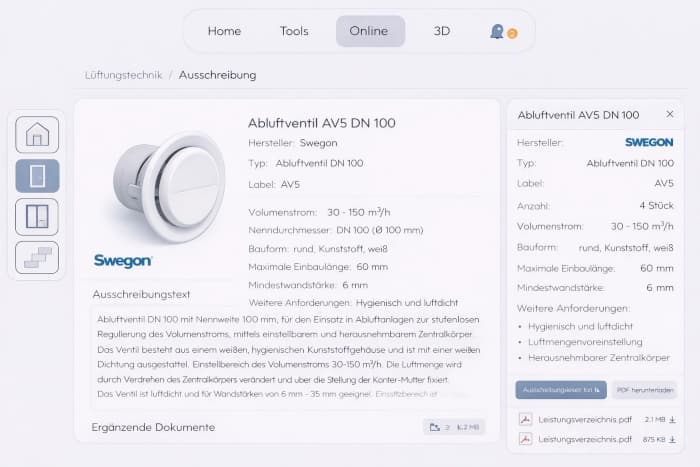This screenshot has height=467, width=700.
Task: Click the Luftmengenvoreinstellung bullet item
Action: (585, 342)
